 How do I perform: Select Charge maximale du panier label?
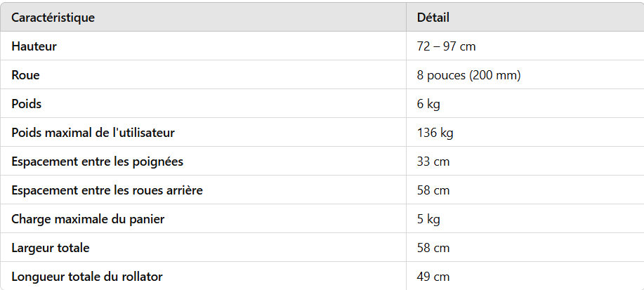coord(88,219)
